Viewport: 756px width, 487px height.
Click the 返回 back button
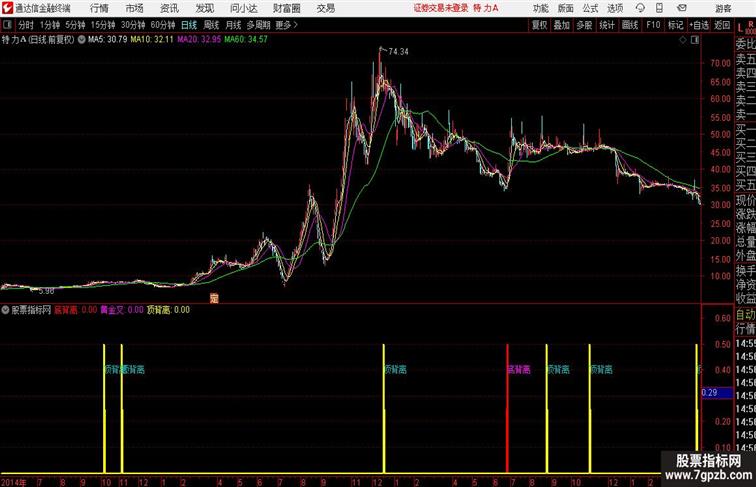[x=722, y=25]
